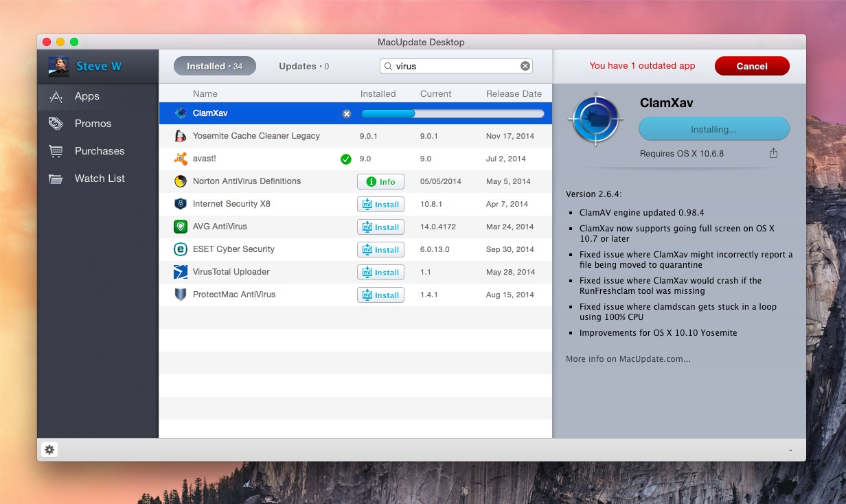Click the MacUpdate Desktop window title
Screen dimensions: 846x504
pos(421,42)
